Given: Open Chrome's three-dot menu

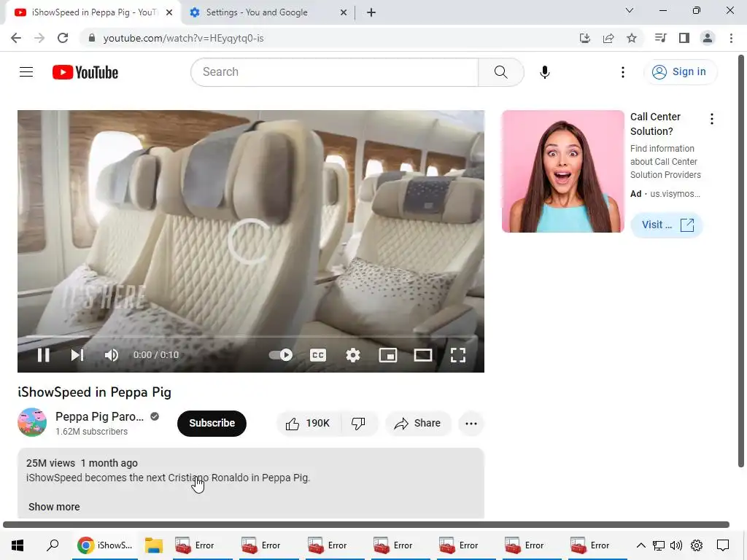Looking at the screenshot, I should click(x=731, y=38).
